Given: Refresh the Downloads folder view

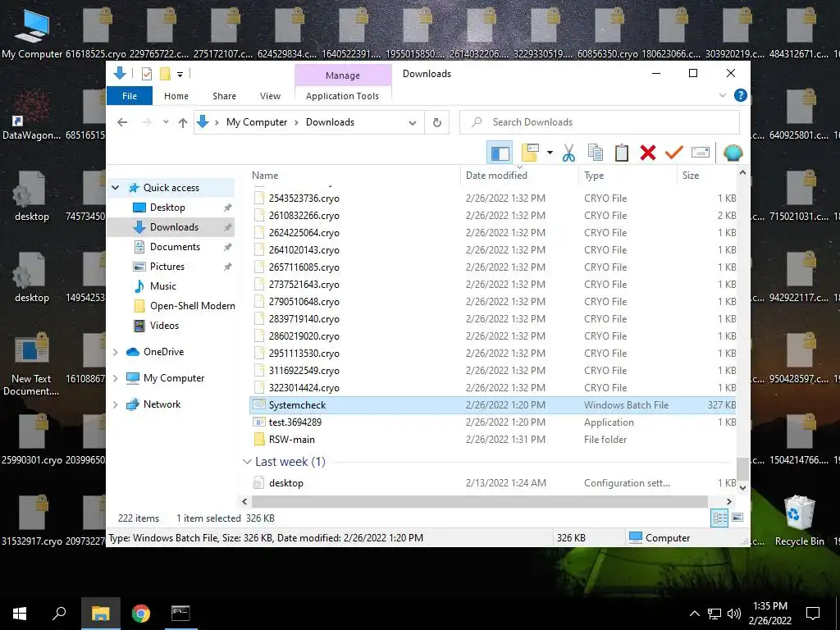Looking at the screenshot, I should coord(437,122).
